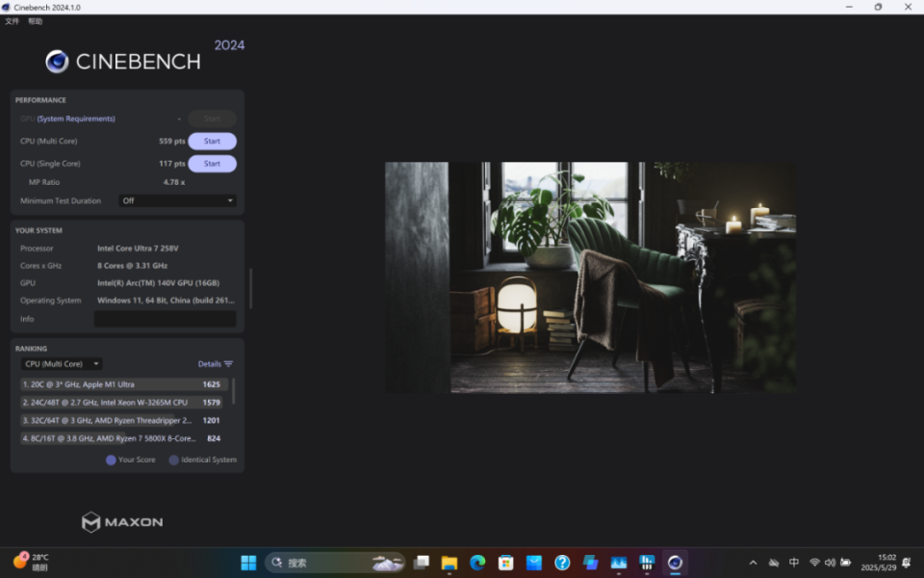Select the Apple M1 Ultra ranking row
The image size is (924, 578).
click(x=124, y=384)
